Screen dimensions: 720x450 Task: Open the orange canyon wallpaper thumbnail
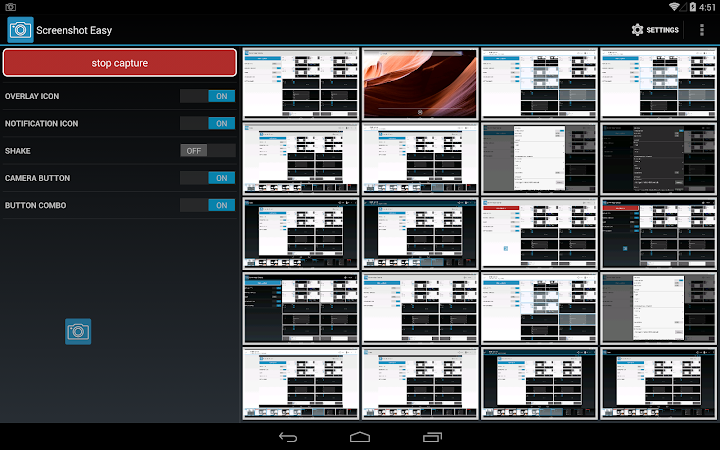[420, 84]
